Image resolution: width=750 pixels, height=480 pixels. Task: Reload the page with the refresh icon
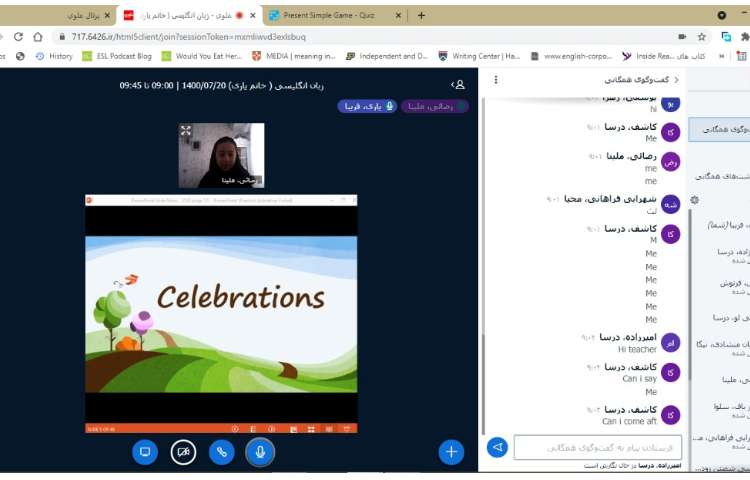pos(18,37)
